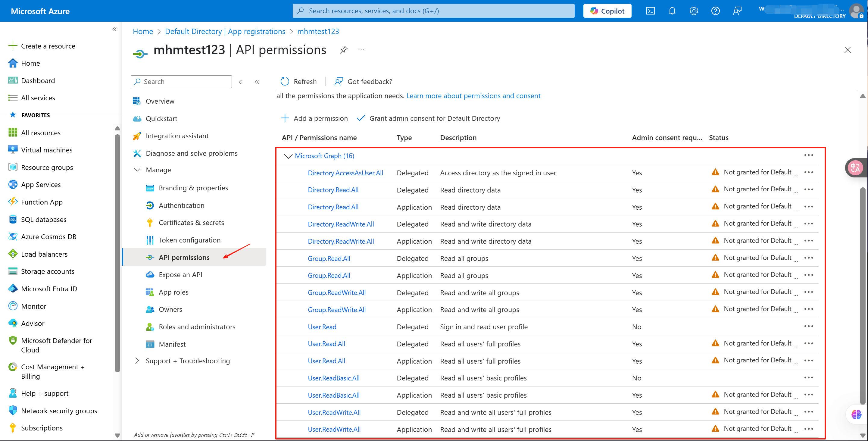
Task: Open Roles and administrators
Action: [197, 327]
